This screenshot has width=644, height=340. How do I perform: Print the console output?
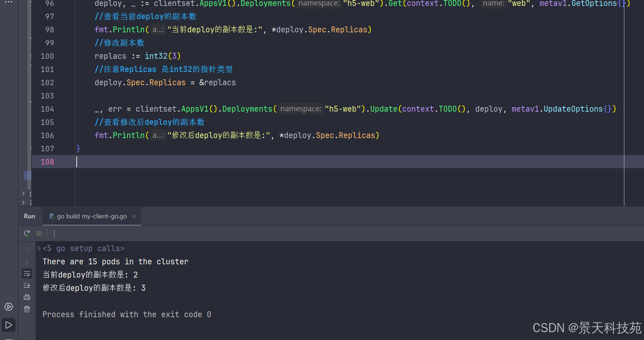point(27,297)
